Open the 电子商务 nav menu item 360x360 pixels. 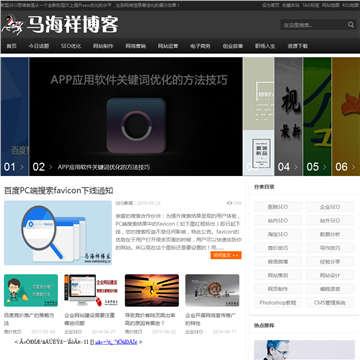click(x=200, y=46)
